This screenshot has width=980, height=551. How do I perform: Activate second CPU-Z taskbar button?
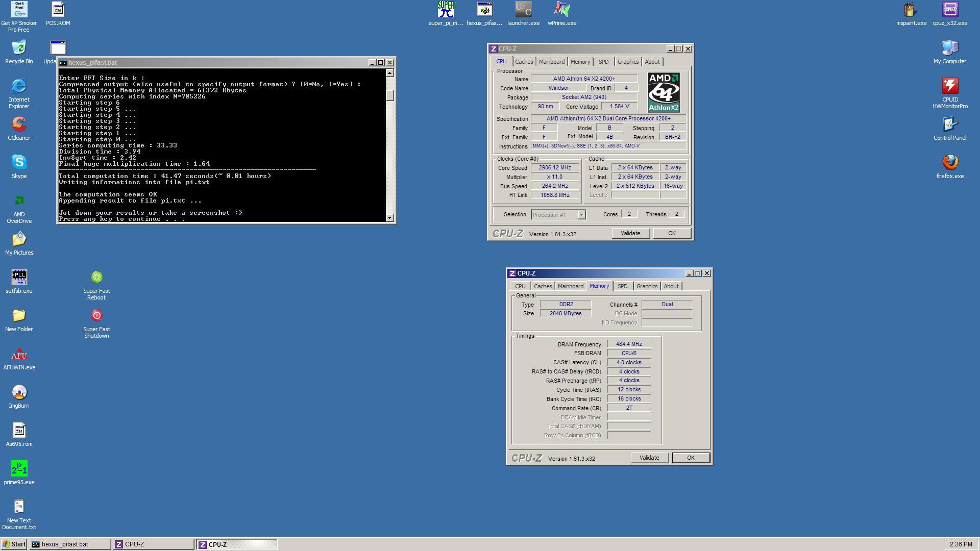237,544
